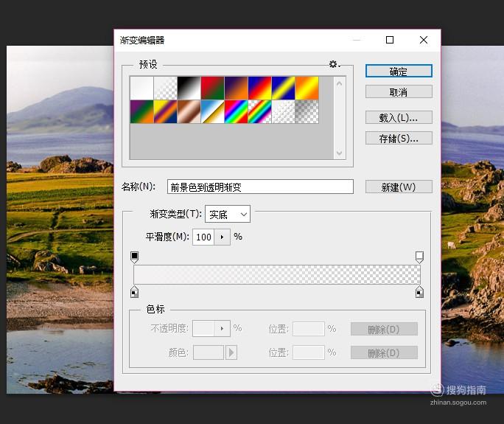Open the 平滑度 smoothness slider arrow
This screenshot has height=424, width=504.
(222, 237)
